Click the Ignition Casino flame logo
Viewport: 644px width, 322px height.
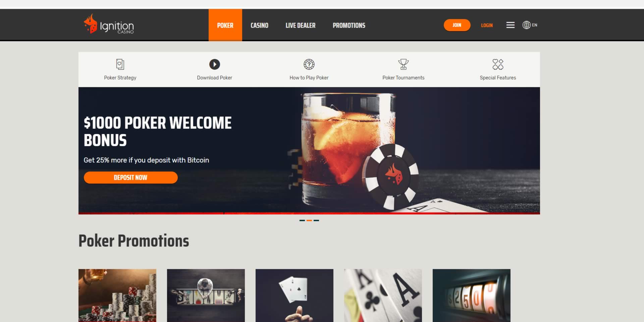[x=91, y=24]
